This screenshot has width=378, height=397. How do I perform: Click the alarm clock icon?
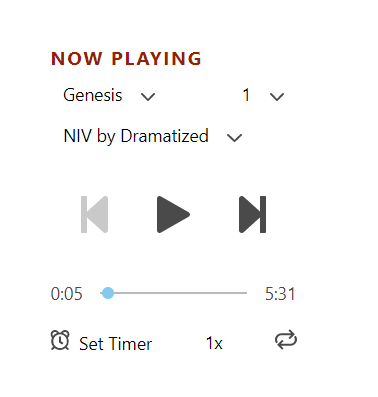[60, 340]
